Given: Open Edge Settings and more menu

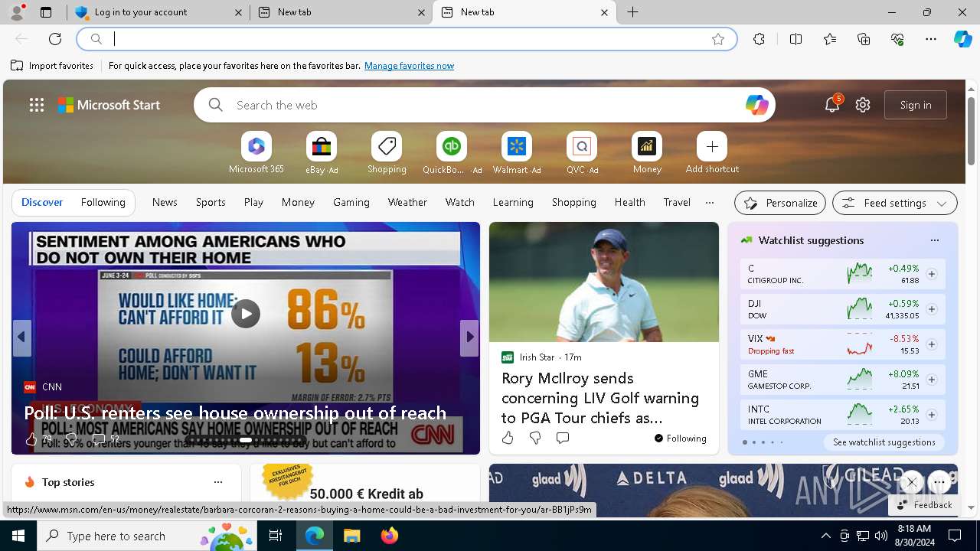Looking at the screenshot, I should pyautogui.click(x=931, y=39).
